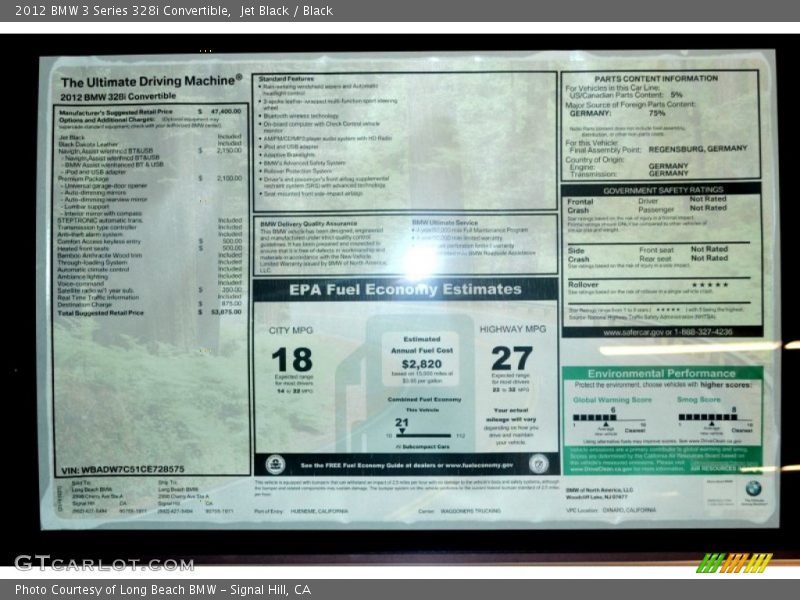Click 'Long Beach BMW' Sold To address
800x600 pixels.
click(92, 490)
